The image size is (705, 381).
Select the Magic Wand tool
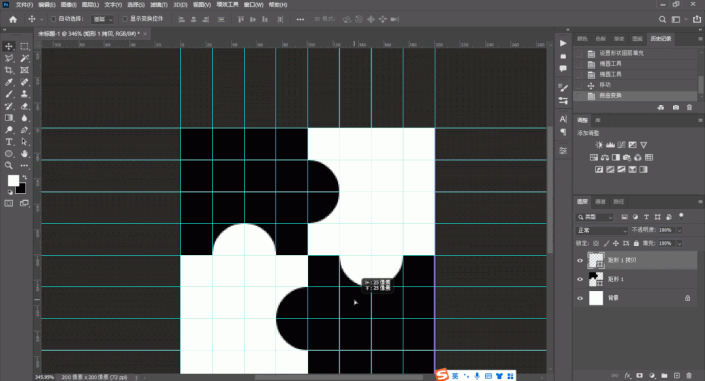point(24,58)
